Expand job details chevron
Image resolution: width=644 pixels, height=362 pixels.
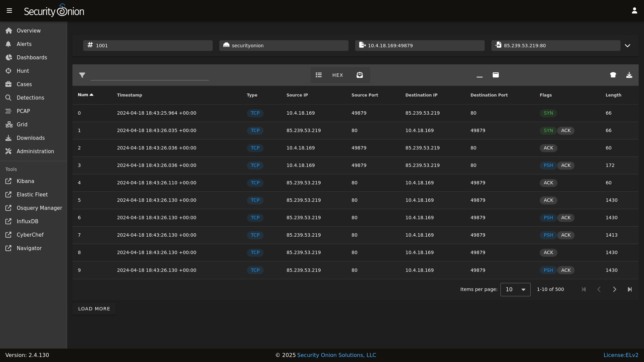coord(628,46)
